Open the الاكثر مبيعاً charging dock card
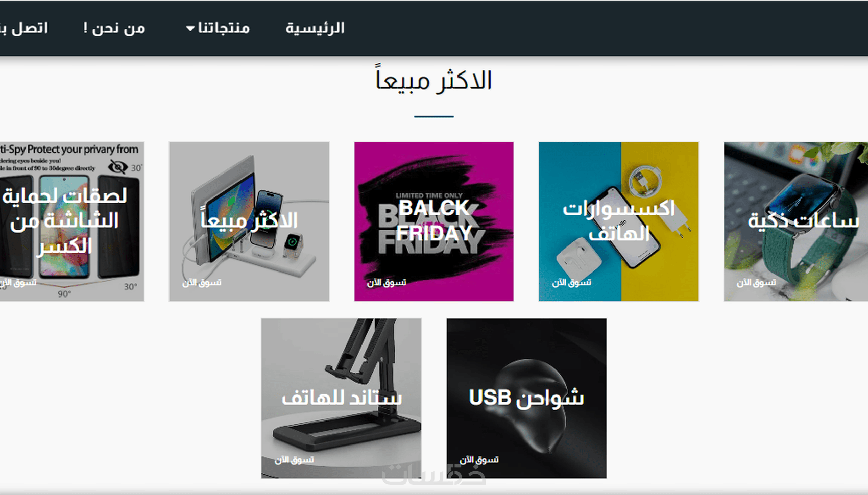 pos(249,221)
